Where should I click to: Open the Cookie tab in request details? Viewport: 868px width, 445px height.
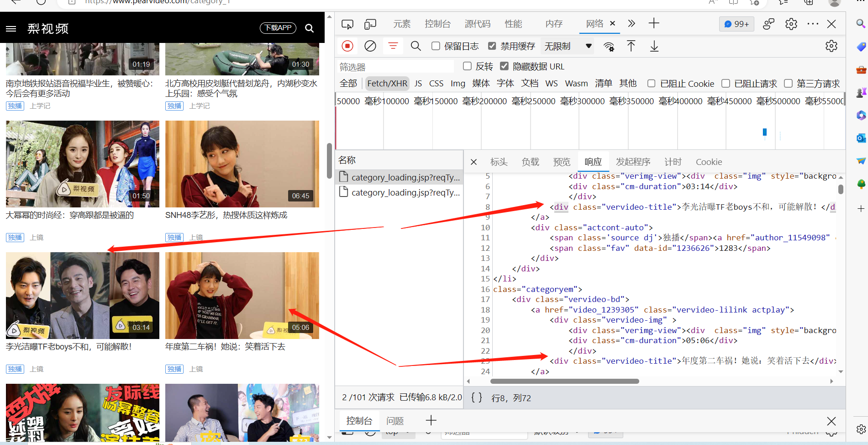pyautogui.click(x=709, y=162)
